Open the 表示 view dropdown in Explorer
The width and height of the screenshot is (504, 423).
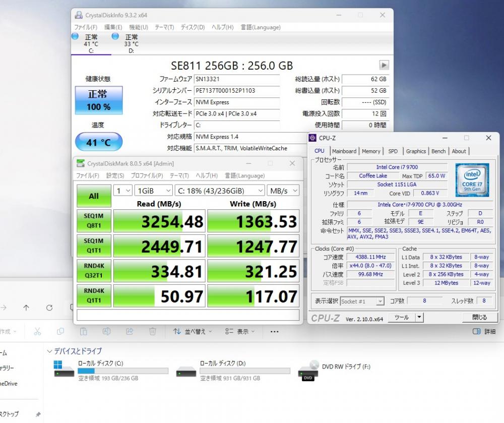point(240,331)
